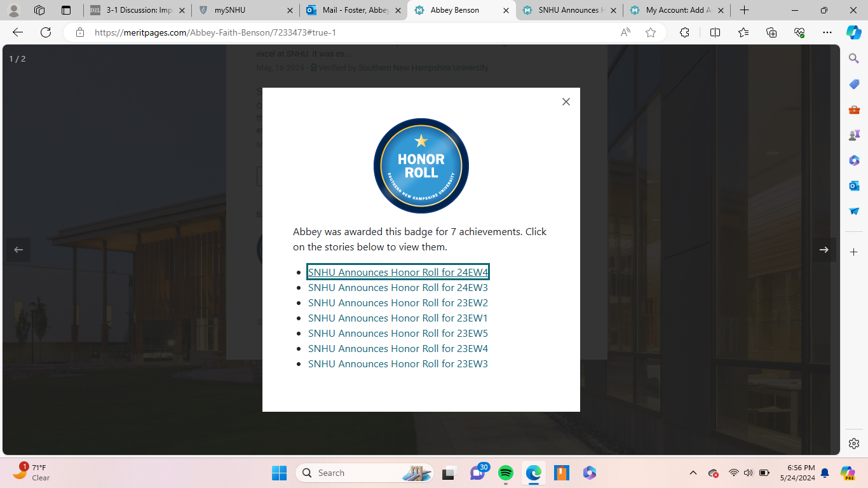Switch to My Account: Add browser tab
The image size is (868, 488).
pyautogui.click(x=677, y=10)
